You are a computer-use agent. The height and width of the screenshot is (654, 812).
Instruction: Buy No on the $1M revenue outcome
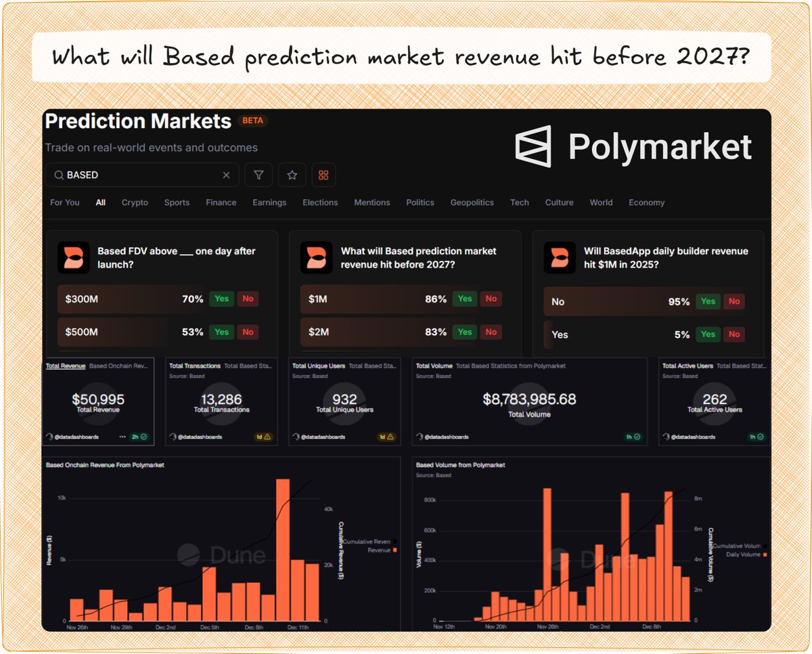point(491,299)
